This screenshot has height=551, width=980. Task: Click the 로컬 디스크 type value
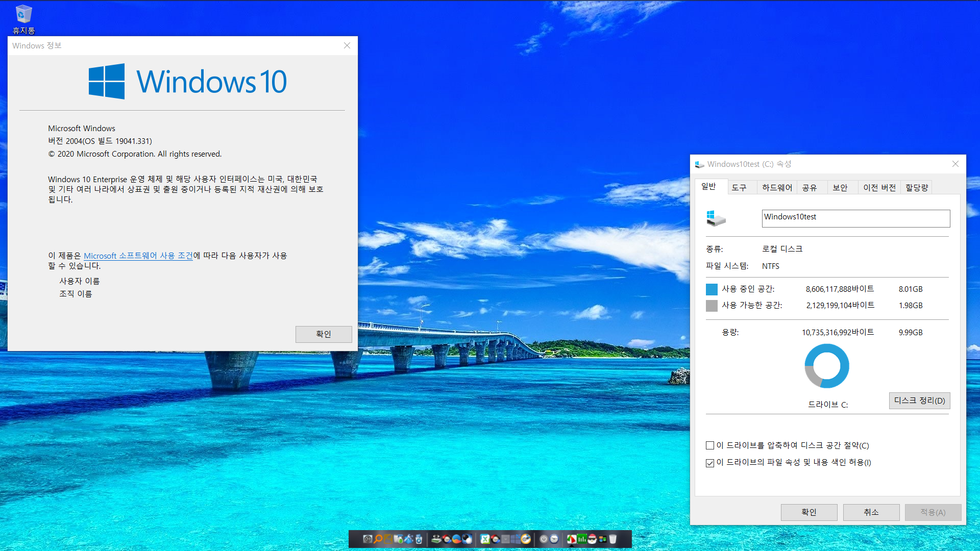[782, 248]
